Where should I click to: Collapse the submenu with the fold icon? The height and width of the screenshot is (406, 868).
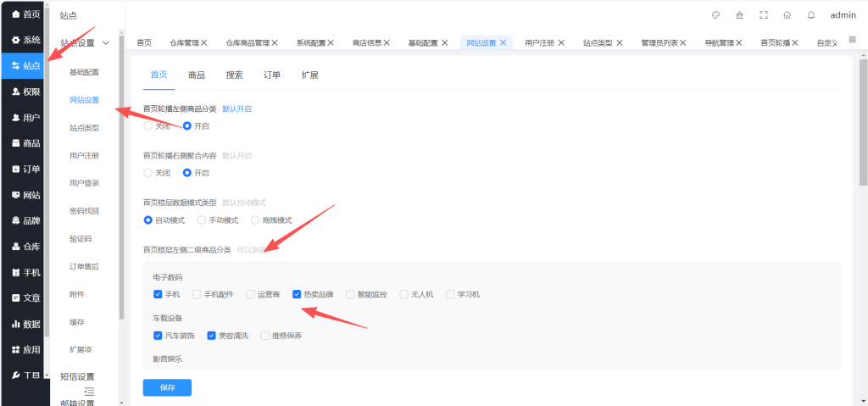(x=89, y=391)
